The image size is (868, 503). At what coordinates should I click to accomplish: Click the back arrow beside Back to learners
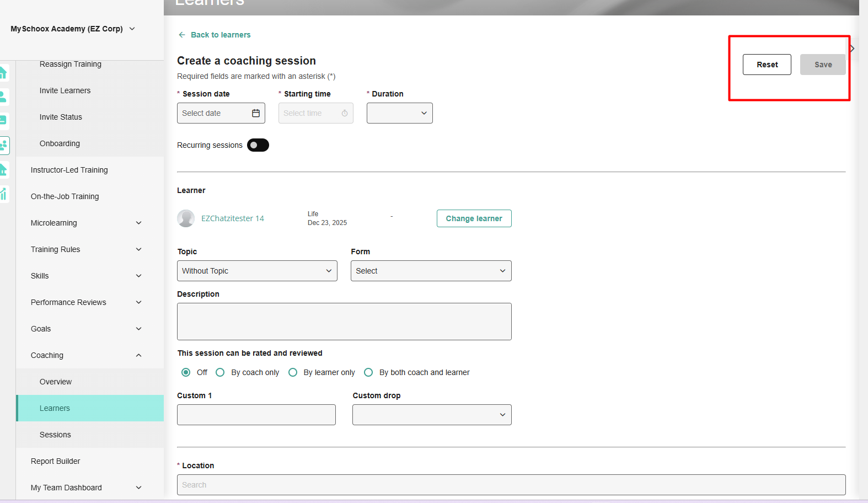pos(182,35)
